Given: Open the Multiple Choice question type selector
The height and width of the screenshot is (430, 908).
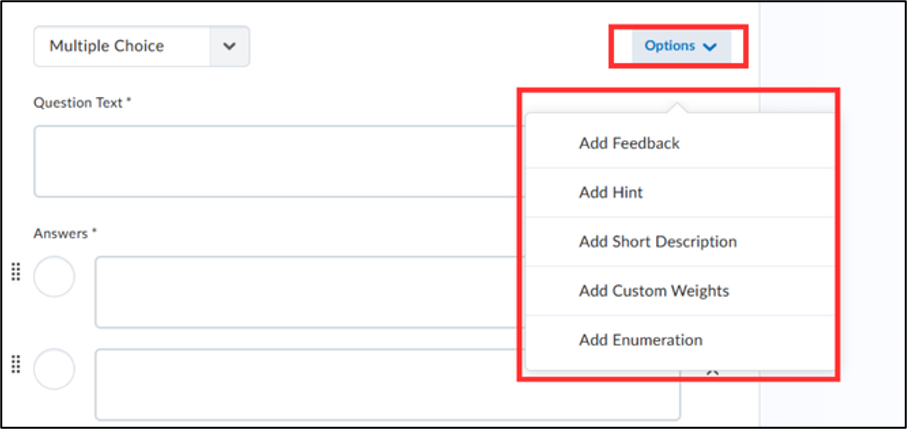Looking at the screenshot, I should (x=142, y=46).
